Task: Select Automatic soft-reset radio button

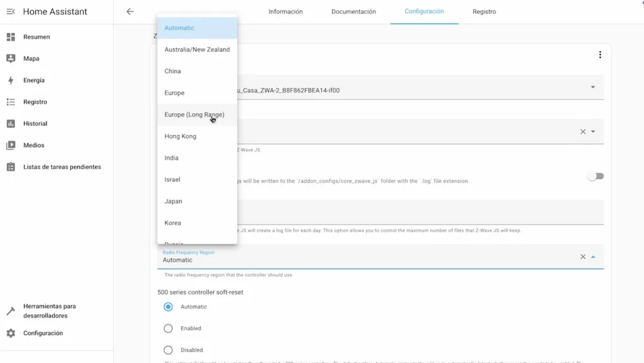Action: 168,307
